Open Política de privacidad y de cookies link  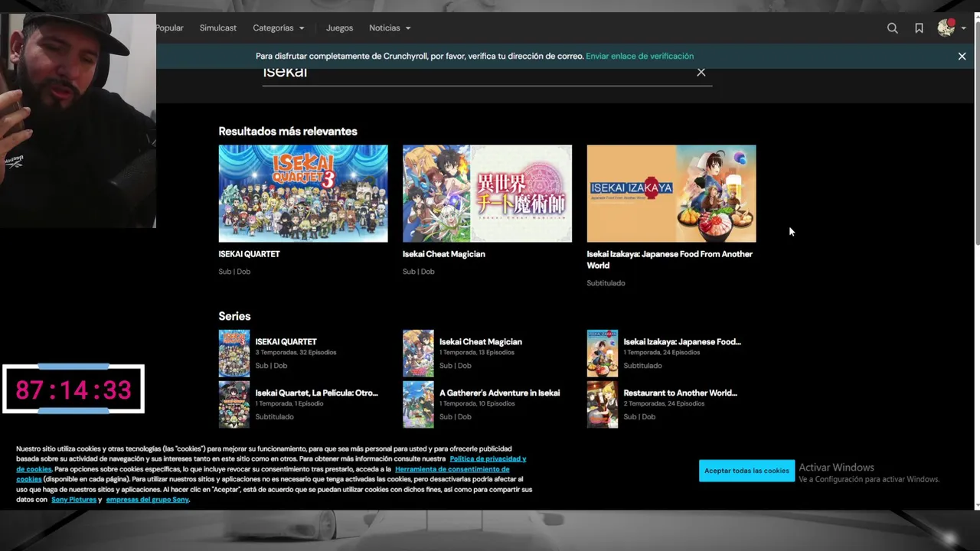pos(488,458)
